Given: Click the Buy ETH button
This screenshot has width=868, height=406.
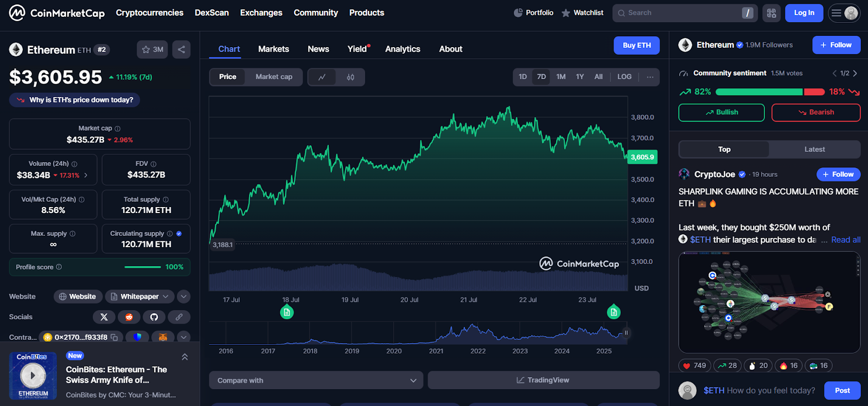Looking at the screenshot, I should tap(637, 46).
